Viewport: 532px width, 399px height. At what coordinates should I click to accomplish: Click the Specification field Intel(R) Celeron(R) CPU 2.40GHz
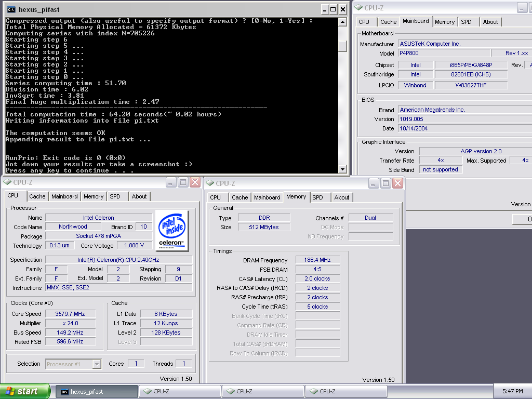pyautogui.click(x=118, y=260)
